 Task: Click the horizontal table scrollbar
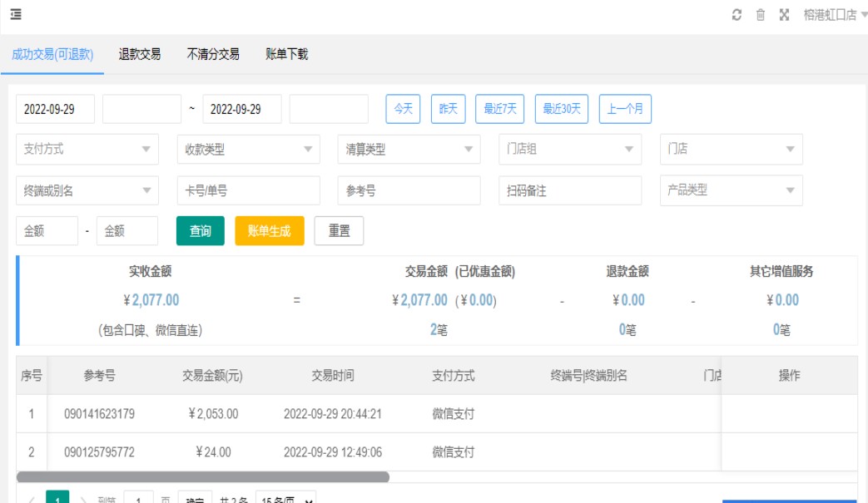(202, 477)
